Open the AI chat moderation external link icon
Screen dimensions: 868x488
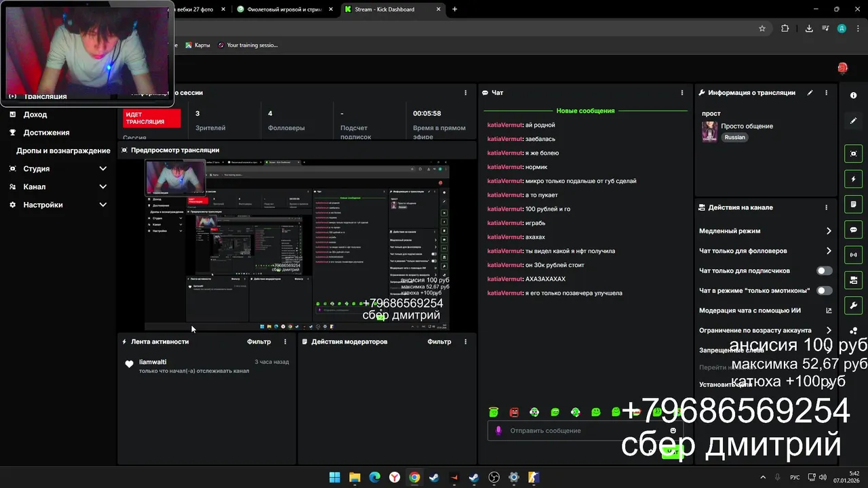click(828, 310)
